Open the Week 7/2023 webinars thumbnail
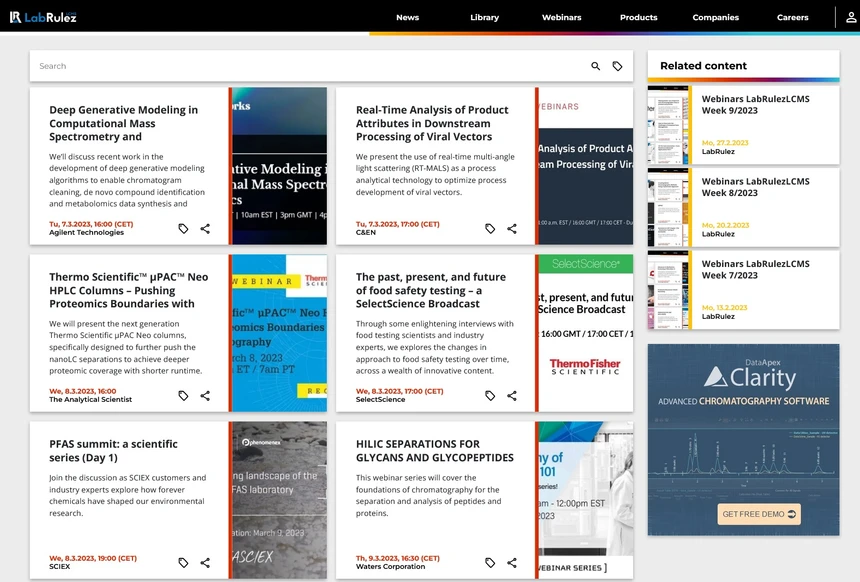Screen dimensions: 860x582 [668, 291]
